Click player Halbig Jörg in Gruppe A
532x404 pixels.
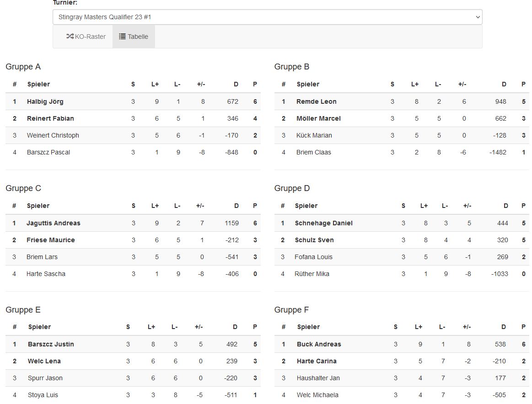(x=45, y=101)
